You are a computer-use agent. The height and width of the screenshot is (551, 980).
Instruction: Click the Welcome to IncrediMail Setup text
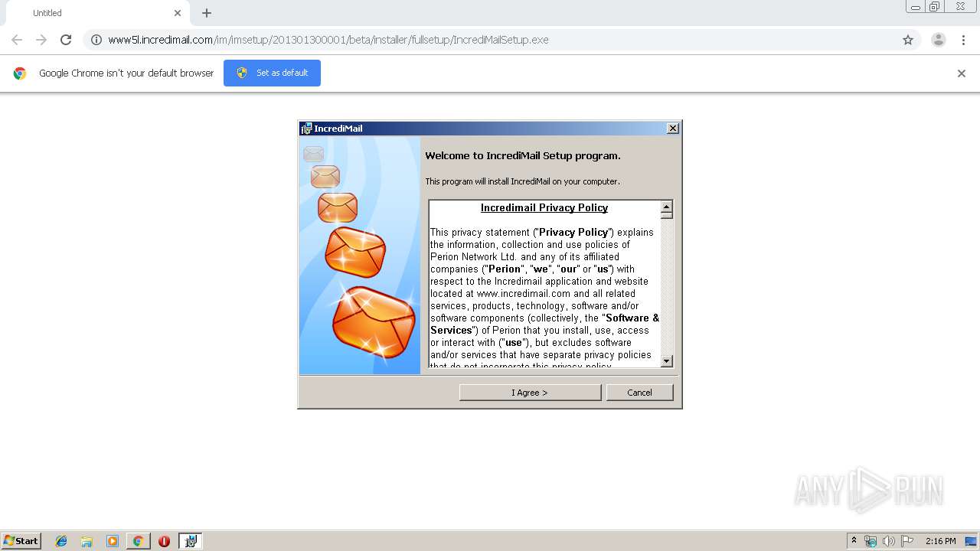pos(523,155)
